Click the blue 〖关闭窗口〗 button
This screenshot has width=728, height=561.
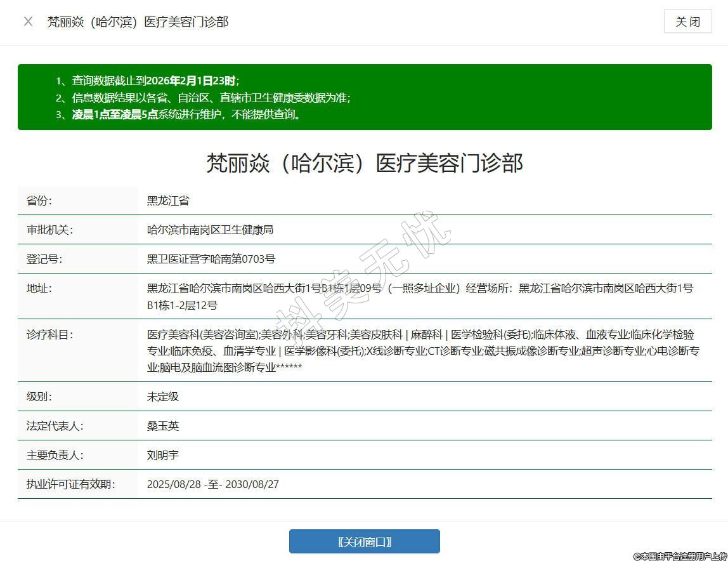coord(364,541)
